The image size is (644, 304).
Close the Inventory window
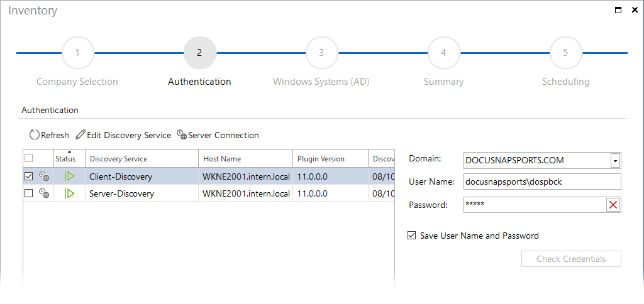(635, 10)
